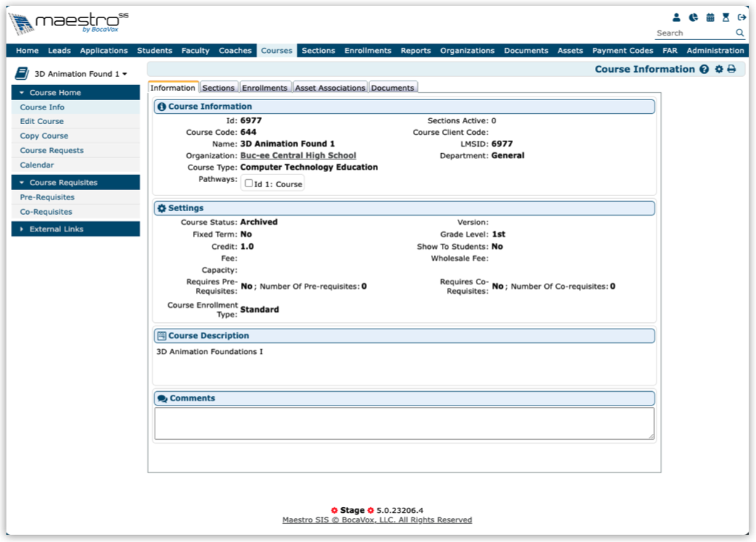Collapse the Course Requisites section
This screenshot has width=756, height=542.
pyautogui.click(x=75, y=183)
